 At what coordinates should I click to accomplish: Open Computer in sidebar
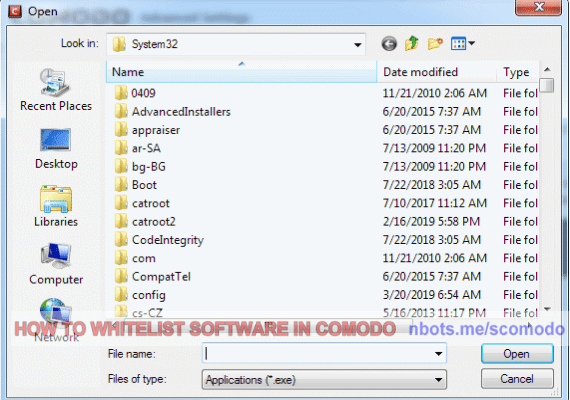pyautogui.click(x=56, y=264)
